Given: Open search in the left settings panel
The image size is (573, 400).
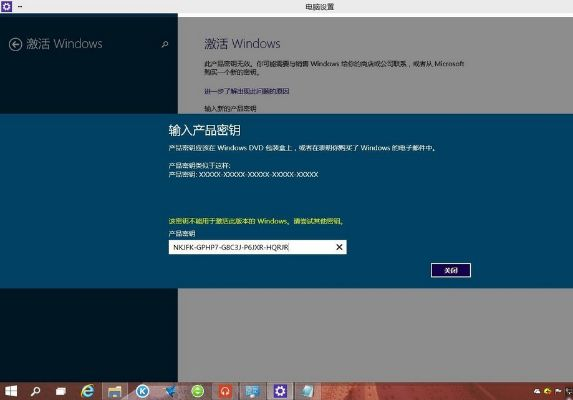Looking at the screenshot, I should click(x=165, y=44).
